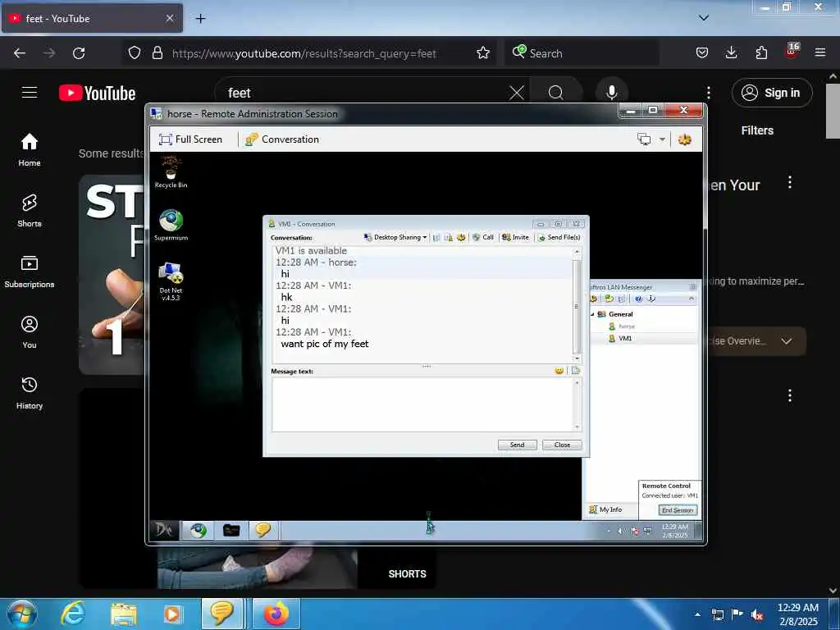Click the messenger chat icon on remote taskbar
840x630 pixels.
pos(263,531)
